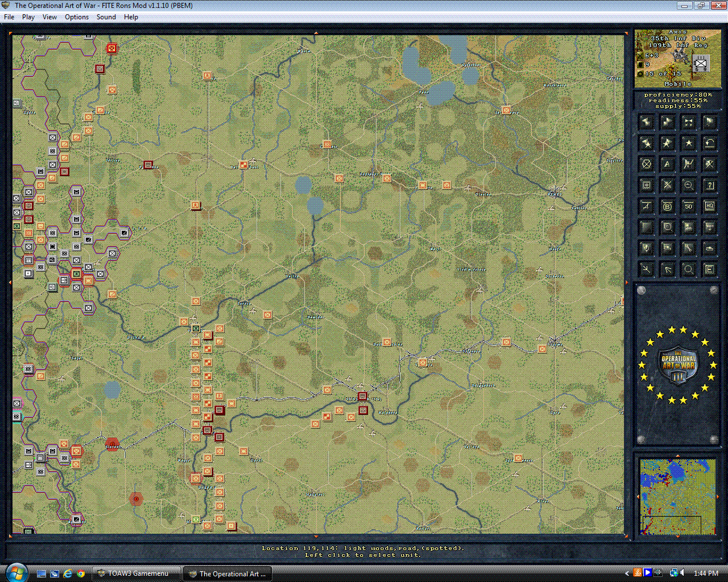Click the '15 of 15' movement value
The image size is (728, 582).
[x=663, y=74]
